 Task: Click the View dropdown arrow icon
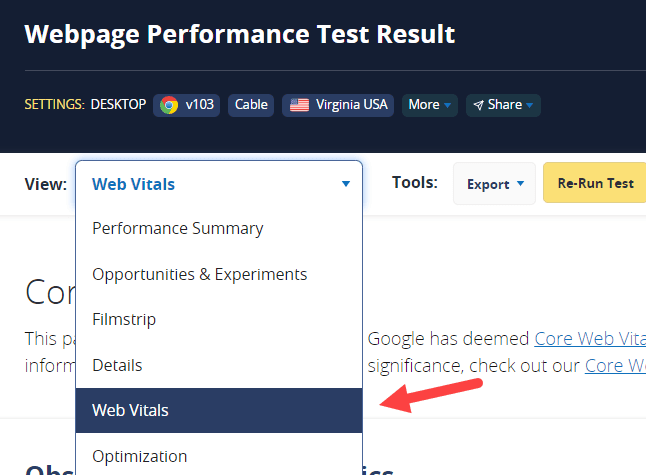point(346,184)
